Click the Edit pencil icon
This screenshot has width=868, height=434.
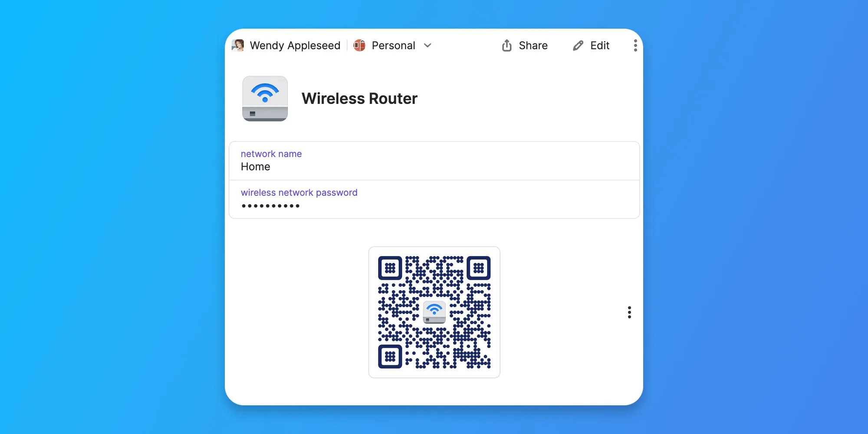pyautogui.click(x=578, y=45)
